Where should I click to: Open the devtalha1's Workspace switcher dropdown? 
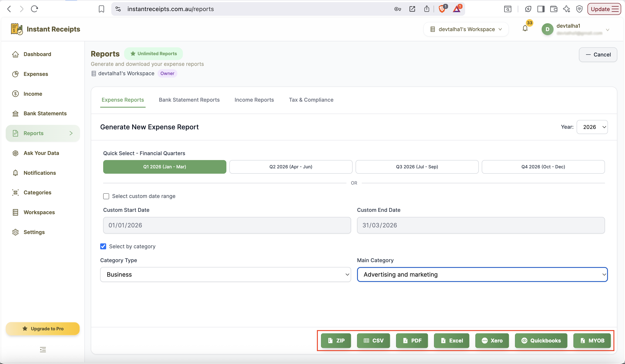[x=466, y=29]
